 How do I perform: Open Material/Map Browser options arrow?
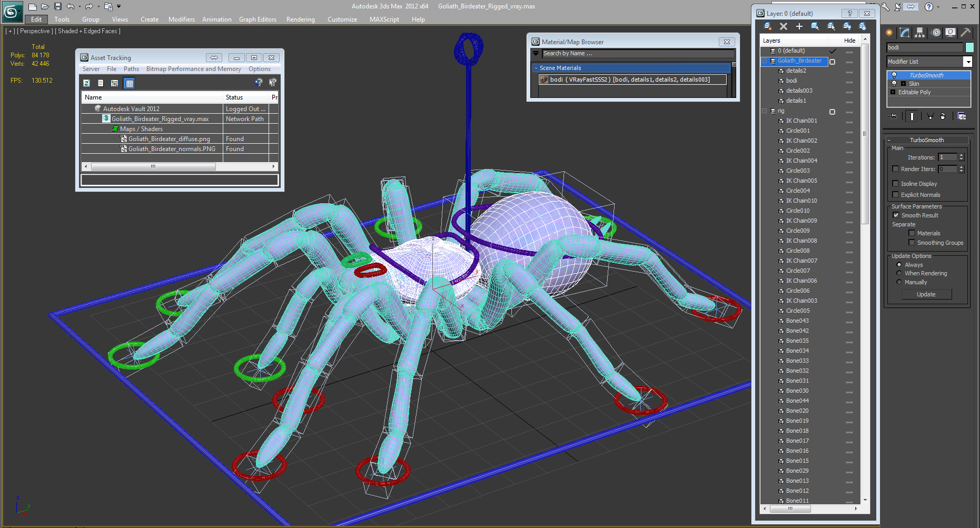[536, 54]
